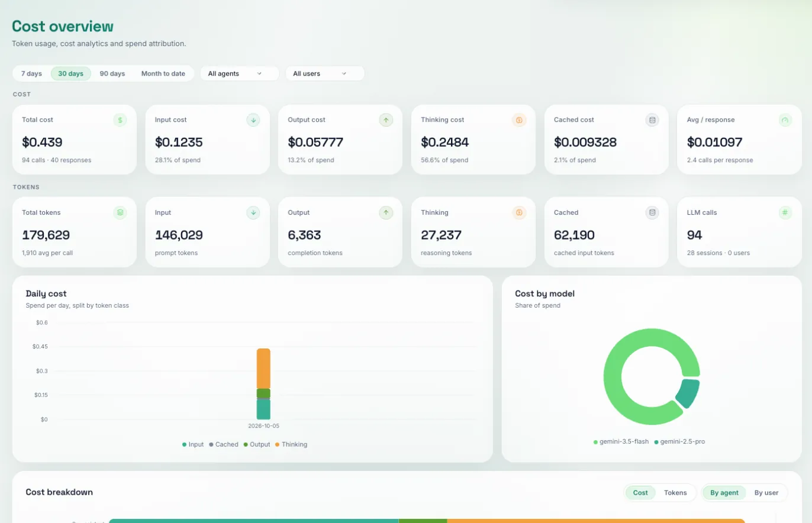Image resolution: width=812 pixels, height=523 pixels.
Task: Switch cost breakdown to Cost view
Action: point(640,492)
